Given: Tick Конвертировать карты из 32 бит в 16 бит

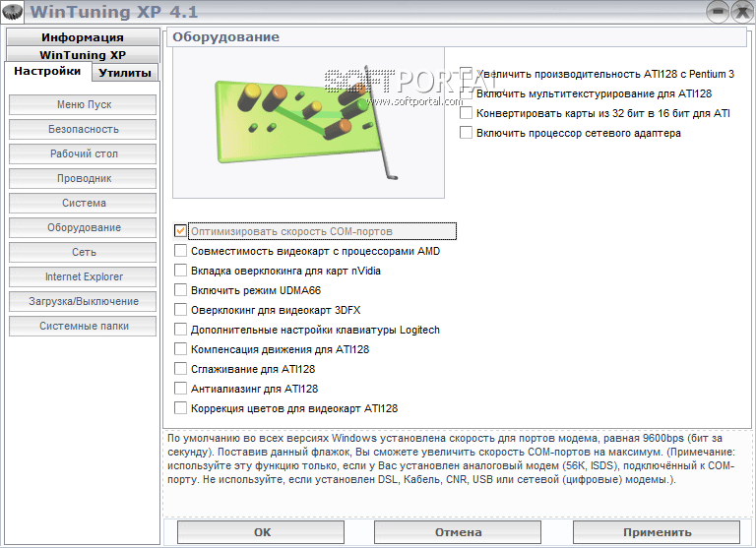Looking at the screenshot, I should (x=467, y=113).
